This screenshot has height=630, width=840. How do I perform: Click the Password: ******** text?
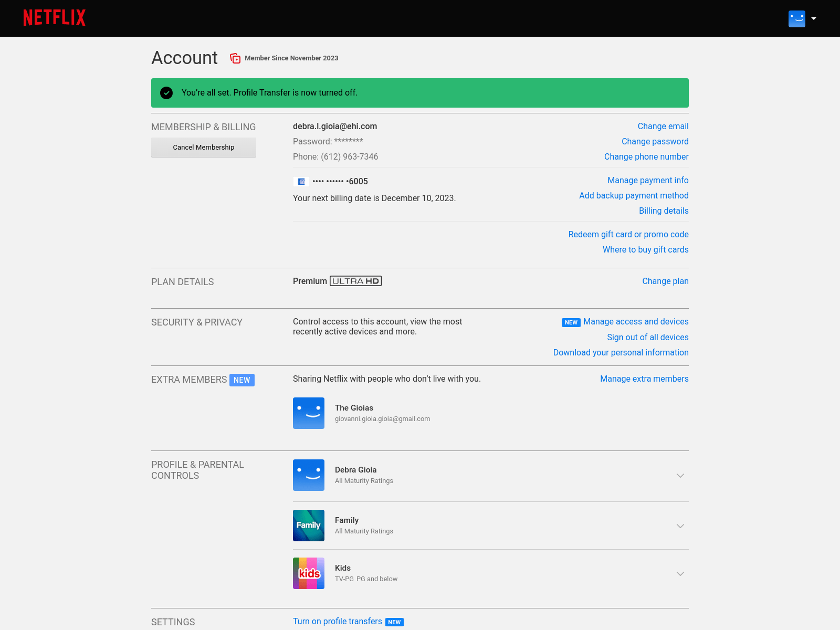click(328, 141)
